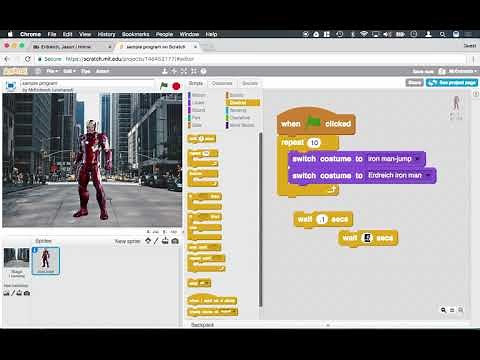Upload sprite from file
This screenshot has height=360, width=480.
tap(165, 241)
